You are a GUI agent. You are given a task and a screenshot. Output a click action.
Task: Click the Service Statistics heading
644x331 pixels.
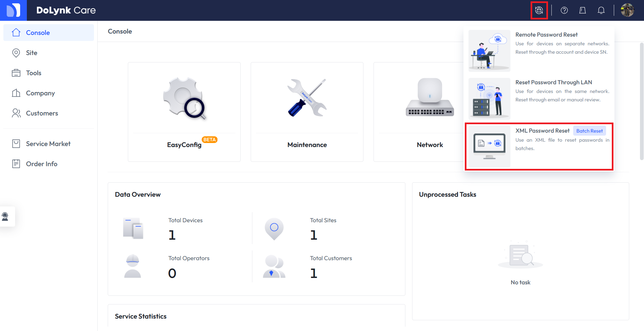pos(141,316)
